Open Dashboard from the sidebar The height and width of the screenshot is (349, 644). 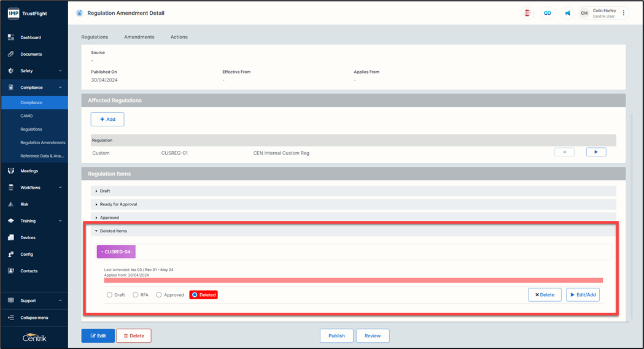31,37
